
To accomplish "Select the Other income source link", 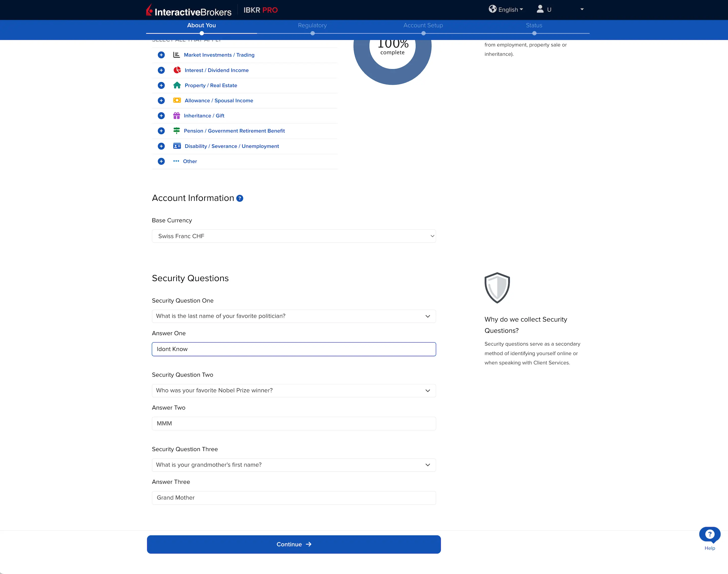I will tap(190, 161).
